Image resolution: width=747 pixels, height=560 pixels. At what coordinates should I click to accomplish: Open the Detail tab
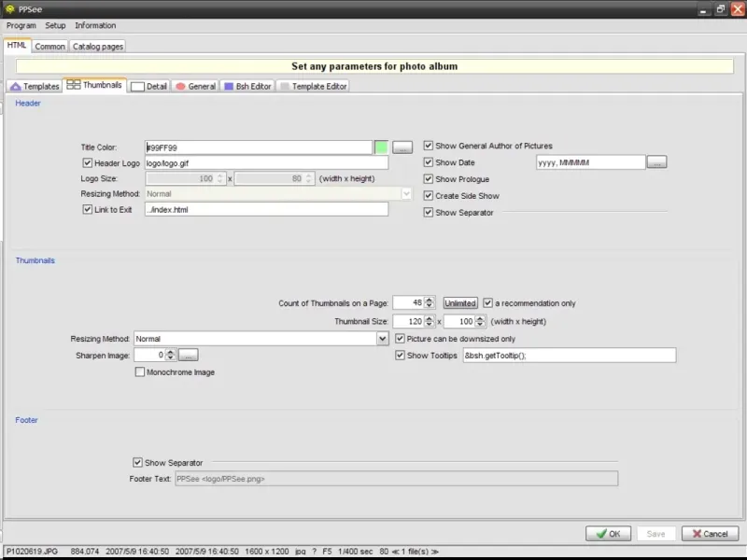click(x=149, y=86)
